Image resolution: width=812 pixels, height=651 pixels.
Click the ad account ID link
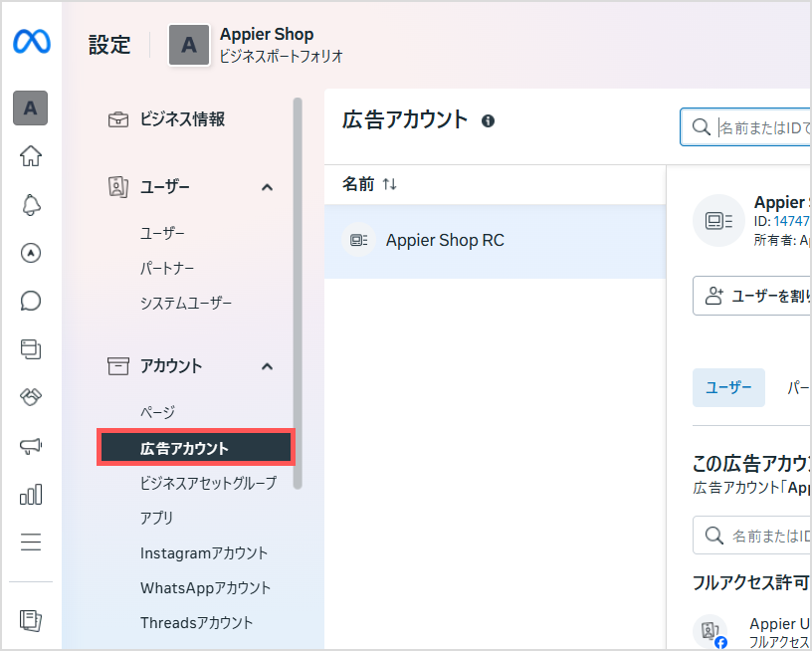tap(792, 221)
